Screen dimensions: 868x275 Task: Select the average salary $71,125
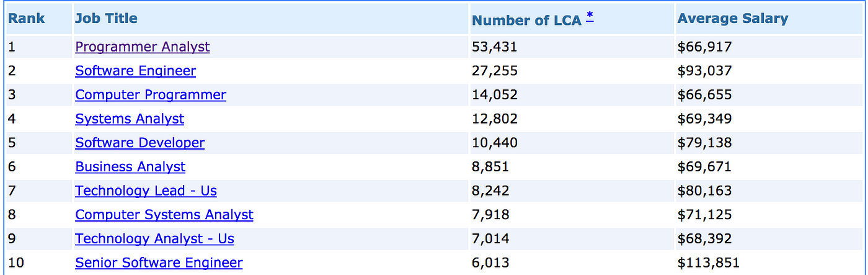[x=705, y=215]
